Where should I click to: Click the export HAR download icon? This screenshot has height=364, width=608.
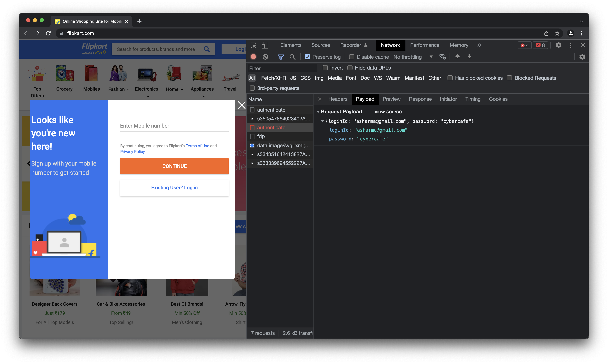469,57
